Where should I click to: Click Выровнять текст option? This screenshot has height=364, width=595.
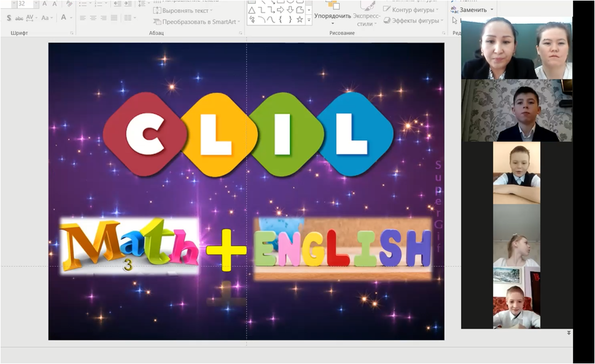183,10
